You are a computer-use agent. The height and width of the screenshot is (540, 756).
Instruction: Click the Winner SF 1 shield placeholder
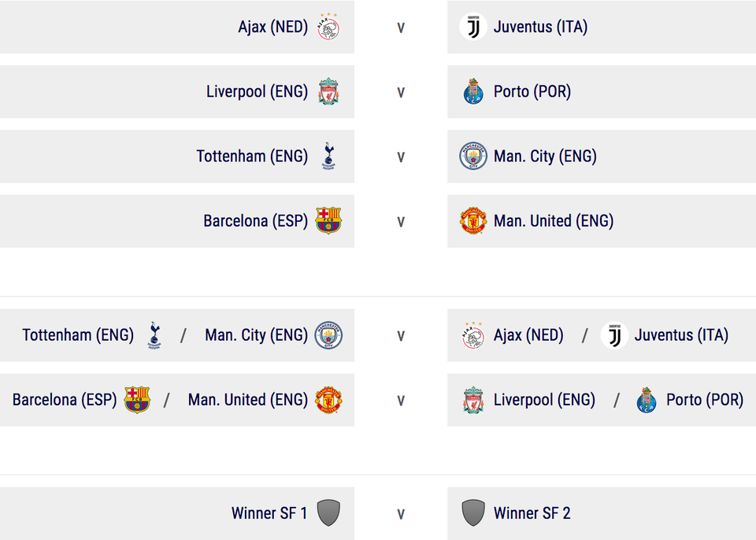click(x=328, y=513)
